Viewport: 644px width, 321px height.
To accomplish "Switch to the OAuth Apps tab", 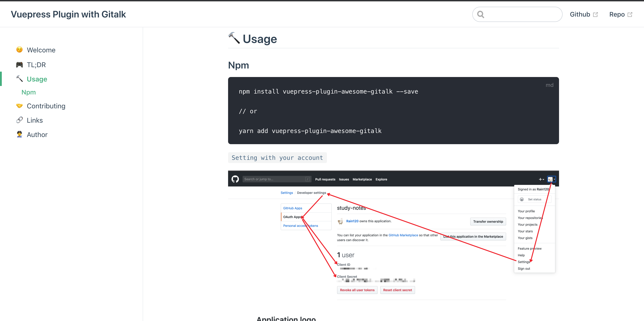I will tap(292, 217).
